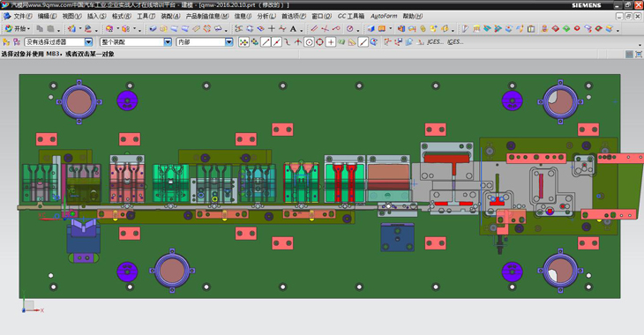644x335 pixels.
Task: Expand the 整个装配 scope dropdown
Action: 168,42
